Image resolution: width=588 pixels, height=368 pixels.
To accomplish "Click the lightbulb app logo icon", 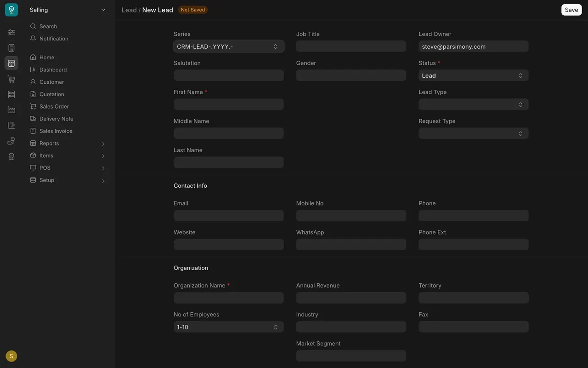I will click(11, 10).
